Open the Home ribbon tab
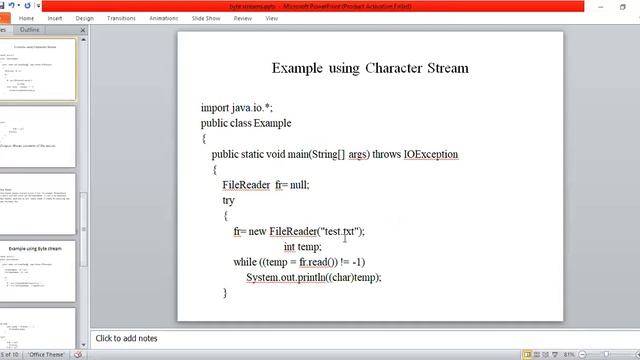 [26, 18]
